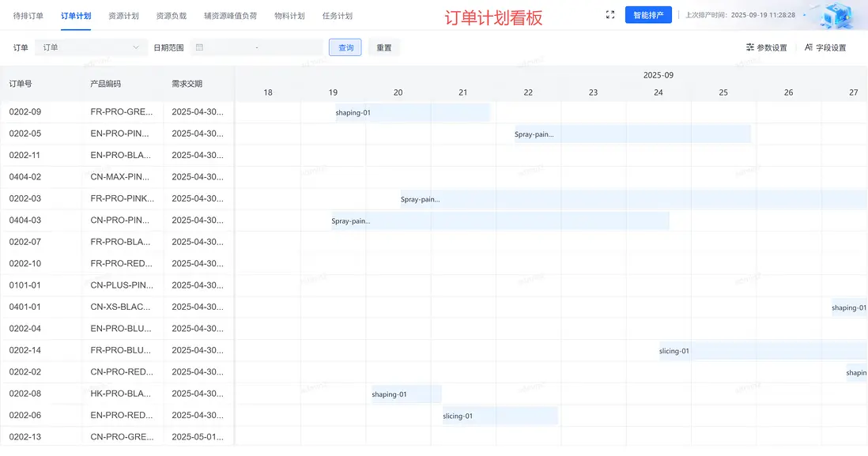Click day 19 in timeline header

333,92
